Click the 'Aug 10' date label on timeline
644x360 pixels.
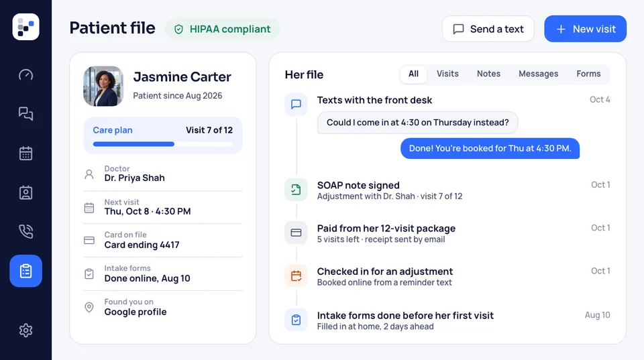597,315
